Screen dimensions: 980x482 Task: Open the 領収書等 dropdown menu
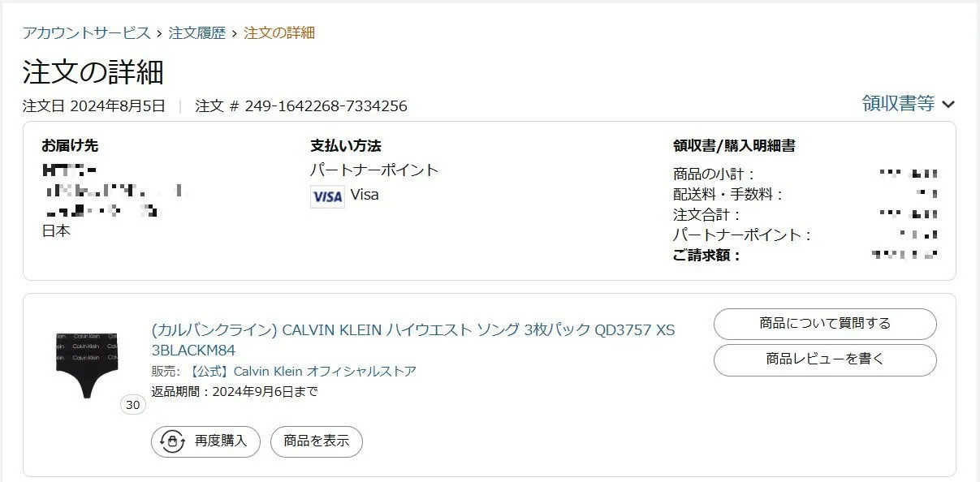pyautogui.click(x=899, y=104)
